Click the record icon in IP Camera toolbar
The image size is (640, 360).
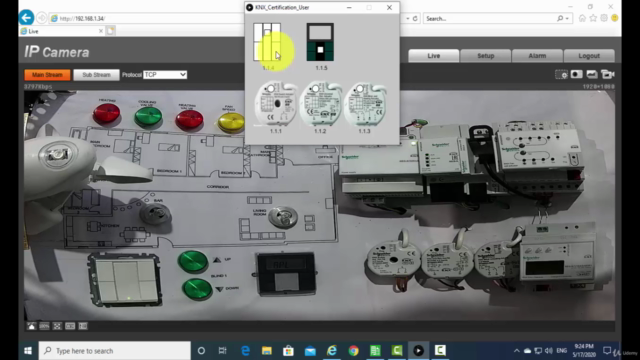pos(577,74)
